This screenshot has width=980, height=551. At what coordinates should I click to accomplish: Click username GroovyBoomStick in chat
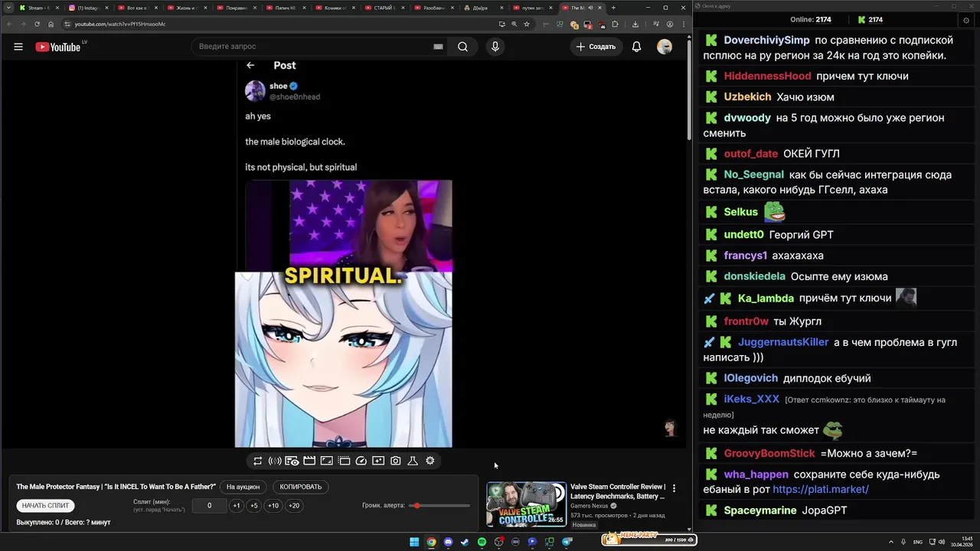[x=769, y=454]
